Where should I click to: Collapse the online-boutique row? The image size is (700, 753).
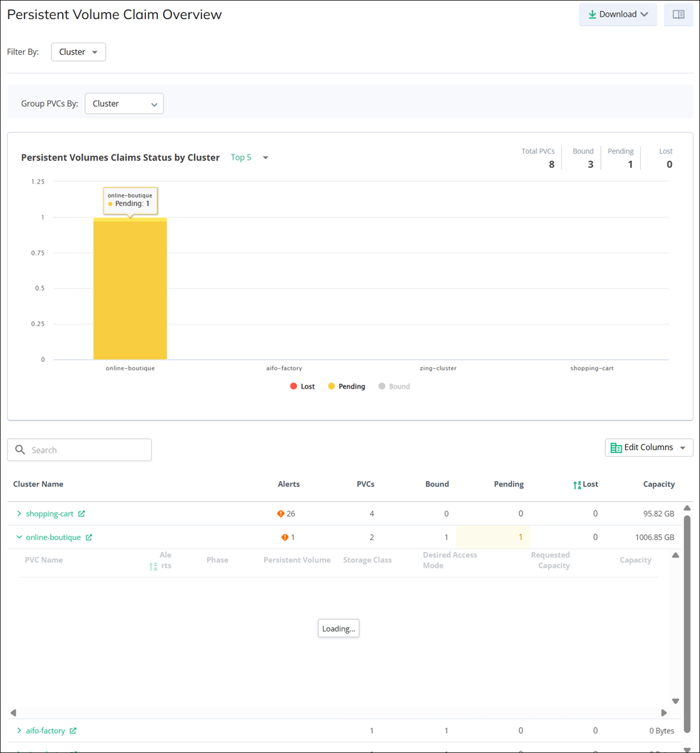pos(19,537)
